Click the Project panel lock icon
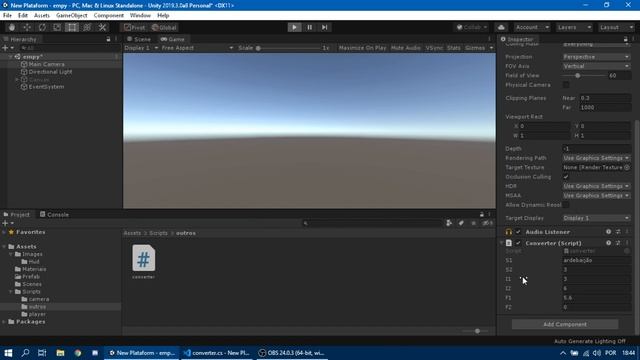 click(482, 214)
